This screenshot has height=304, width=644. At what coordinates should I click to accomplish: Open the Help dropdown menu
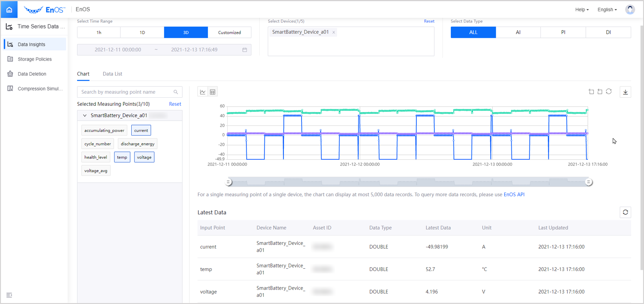click(x=582, y=10)
